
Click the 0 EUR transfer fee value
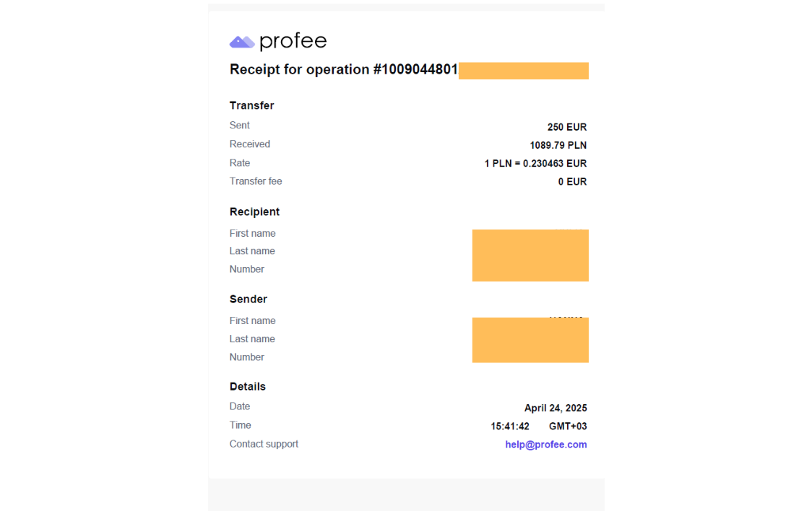tap(572, 182)
